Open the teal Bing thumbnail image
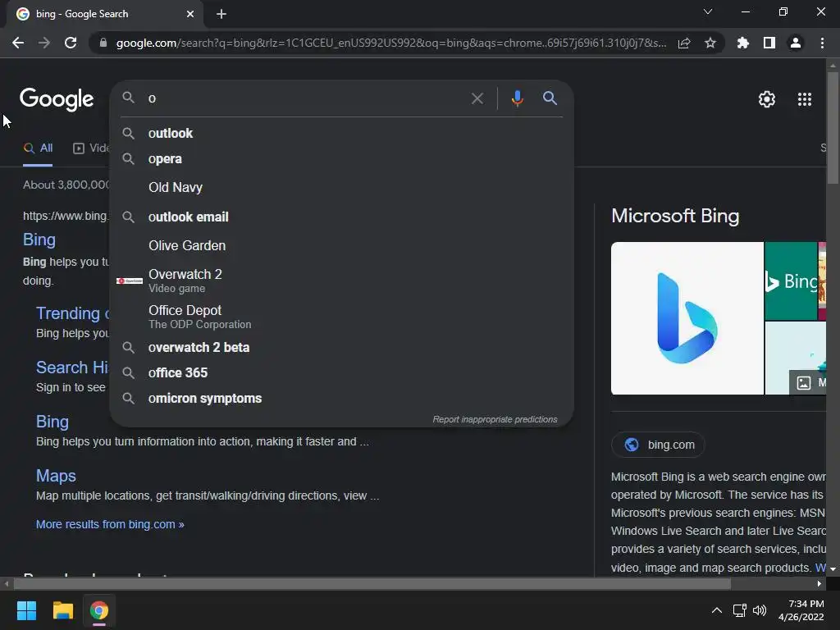This screenshot has width=840, height=630. pos(791,281)
